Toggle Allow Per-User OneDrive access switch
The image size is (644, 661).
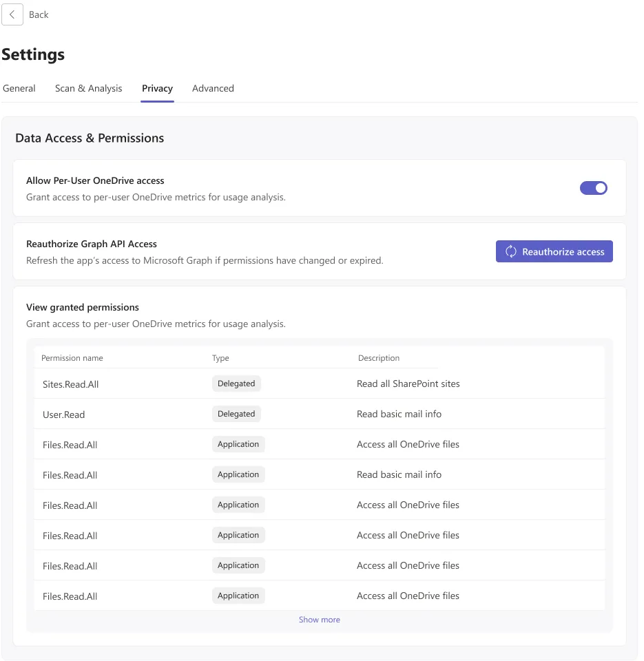point(593,188)
